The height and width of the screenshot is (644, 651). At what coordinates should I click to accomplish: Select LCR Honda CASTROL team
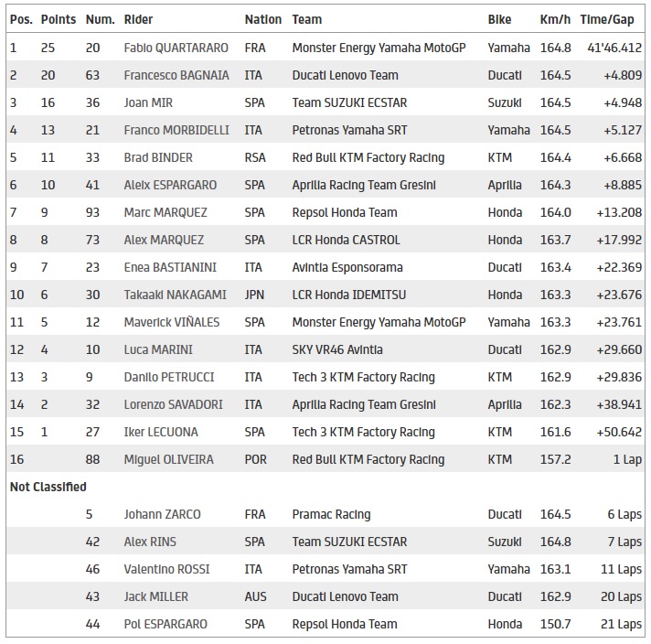[x=351, y=240]
